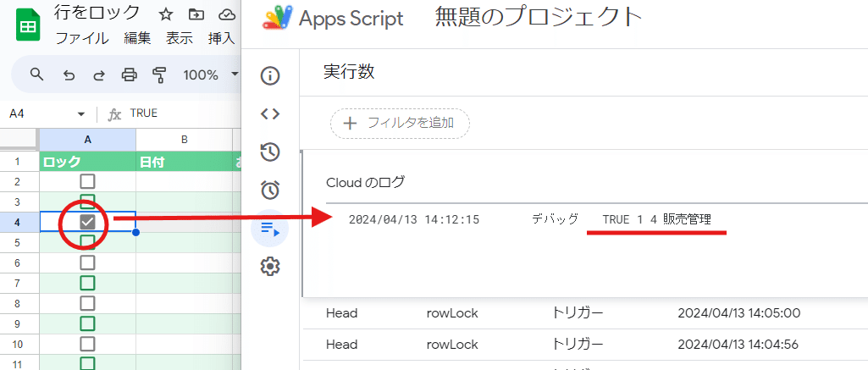
Task: Open Project History icon in sidebar
Action: [270, 152]
